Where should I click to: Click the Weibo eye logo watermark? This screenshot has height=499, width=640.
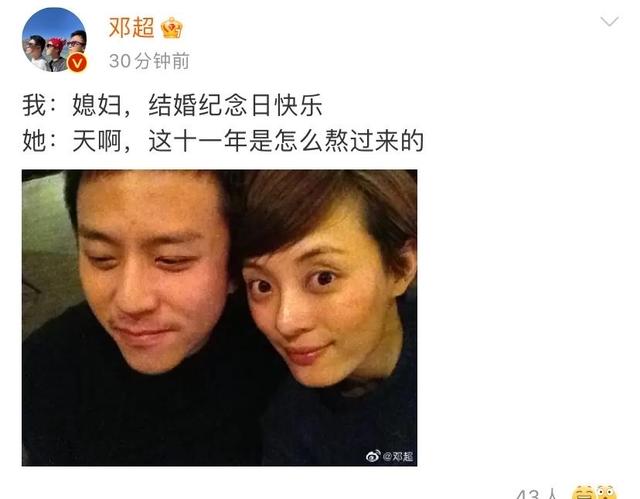point(373,456)
